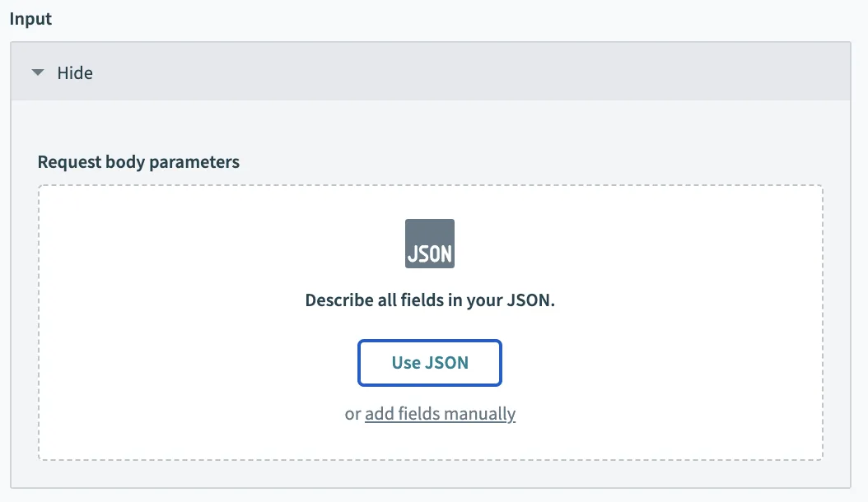Select the Request body parameters label

tap(138, 161)
